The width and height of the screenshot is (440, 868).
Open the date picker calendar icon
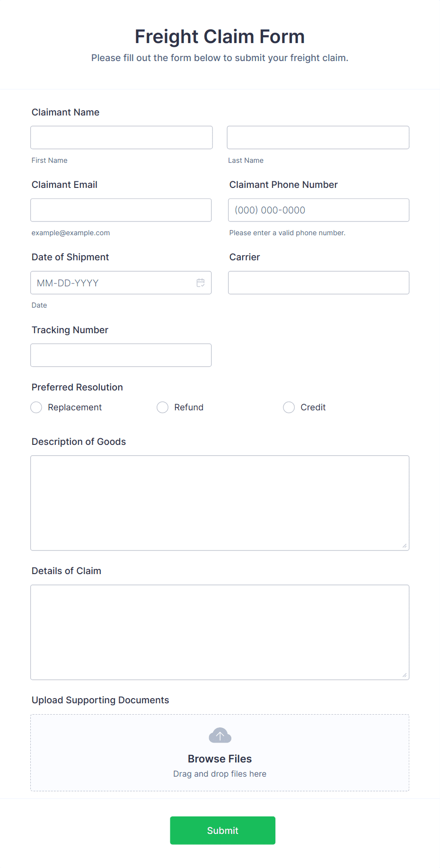click(x=201, y=283)
